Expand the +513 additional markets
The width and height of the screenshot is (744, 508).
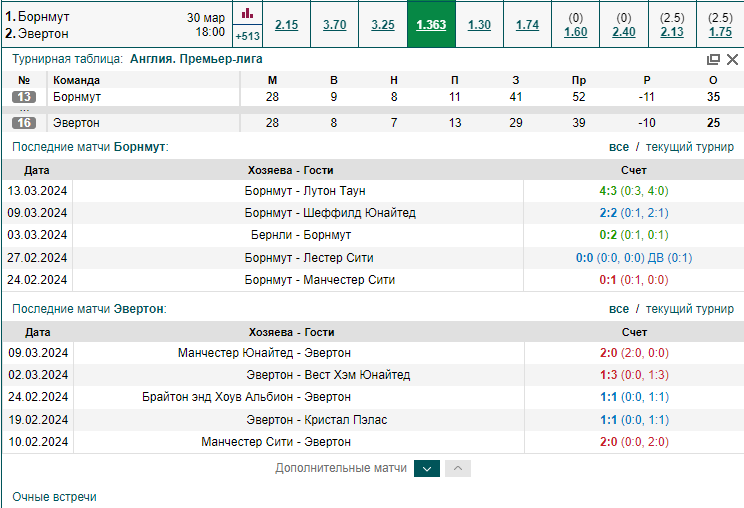click(247, 36)
